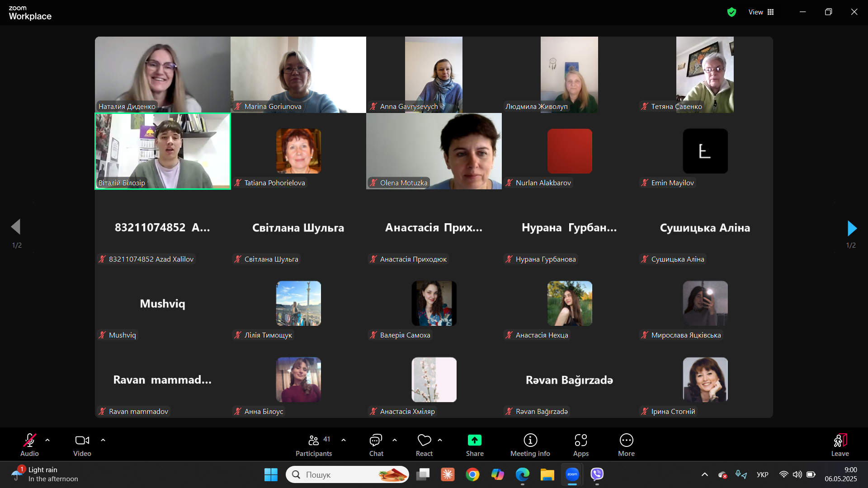Select Віталій Білозір video tile
This screenshot has width=868, height=488.
[163, 151]
